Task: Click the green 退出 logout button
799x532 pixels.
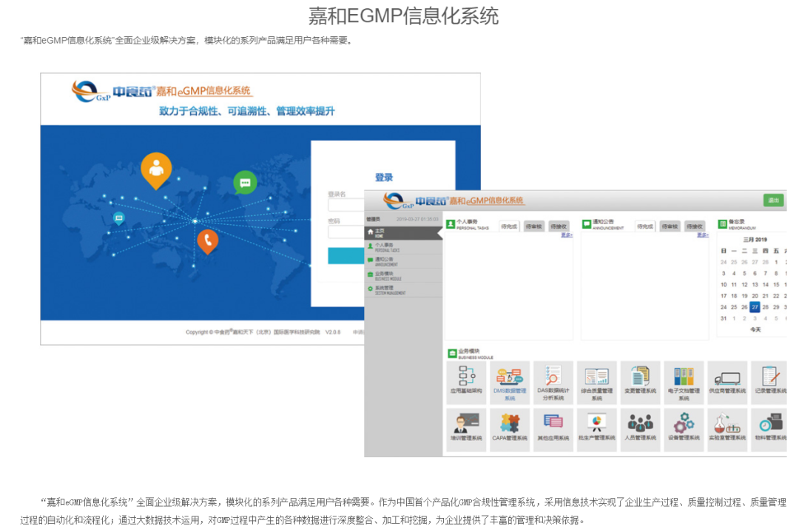Action: (x=774, y=201)
